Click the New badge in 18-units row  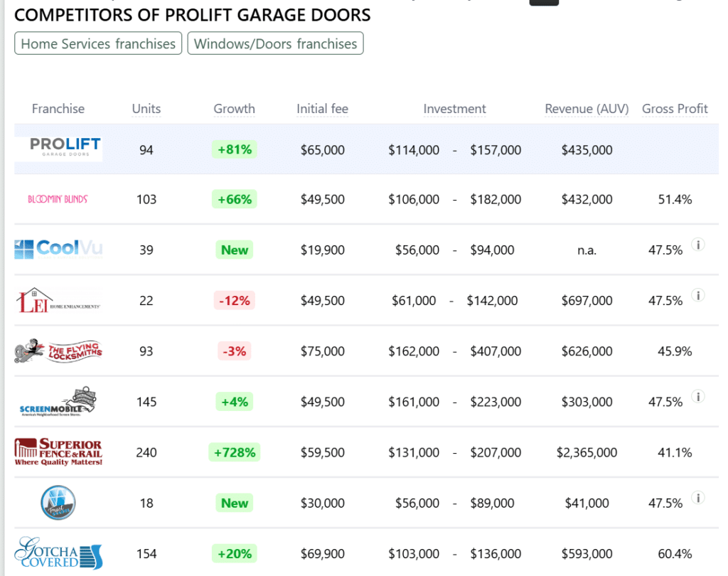(x=235, y=503)
